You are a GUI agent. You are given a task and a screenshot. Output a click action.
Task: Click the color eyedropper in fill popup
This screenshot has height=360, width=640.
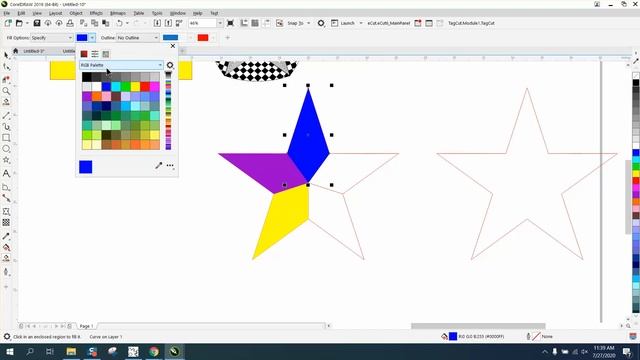(x=158, y=165)
